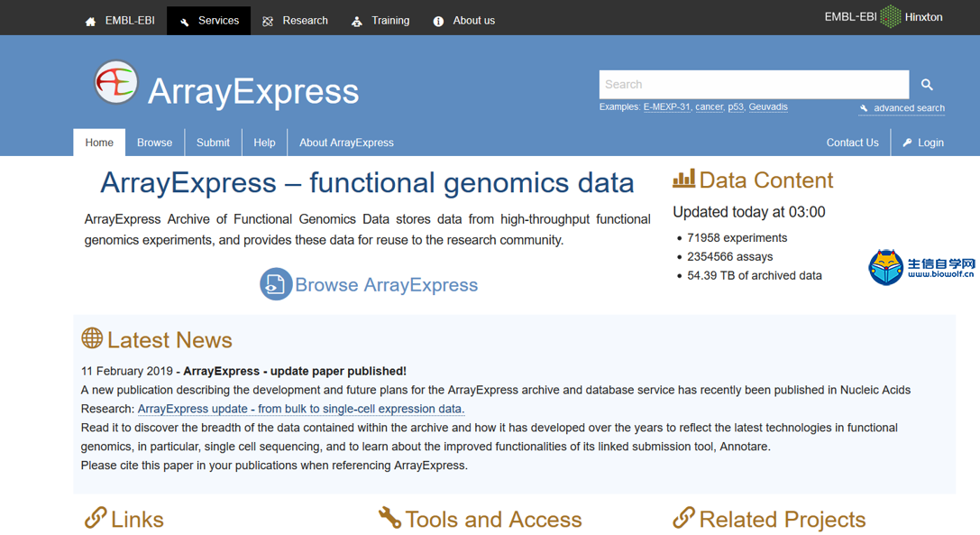Click the Links chain icon
Screen dimensions: 980x535
point(96,518)
